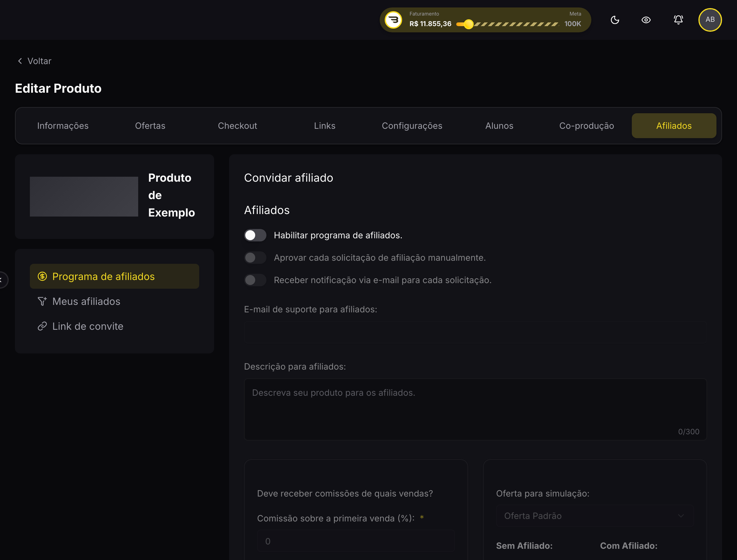Toggle manual approval of affiliation requests
Screen dimensions: 737x560
pyautogui.click(x=255, y=258)
